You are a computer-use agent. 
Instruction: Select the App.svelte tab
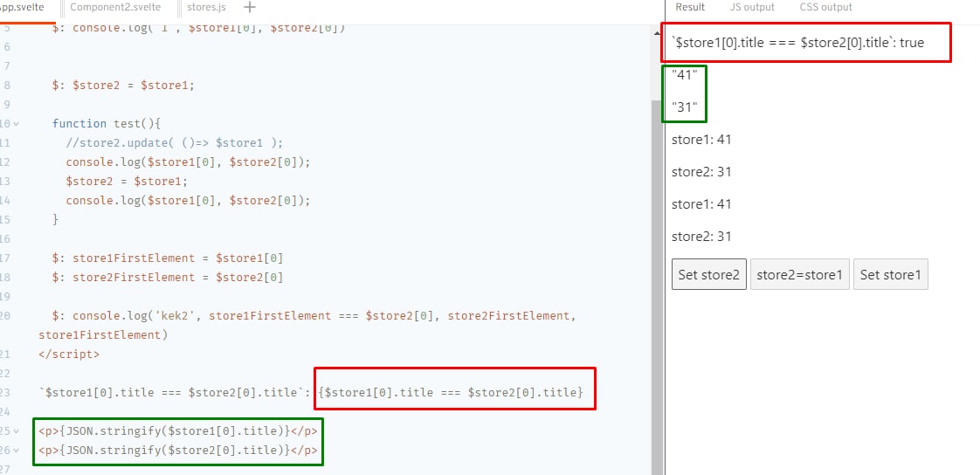23,8
